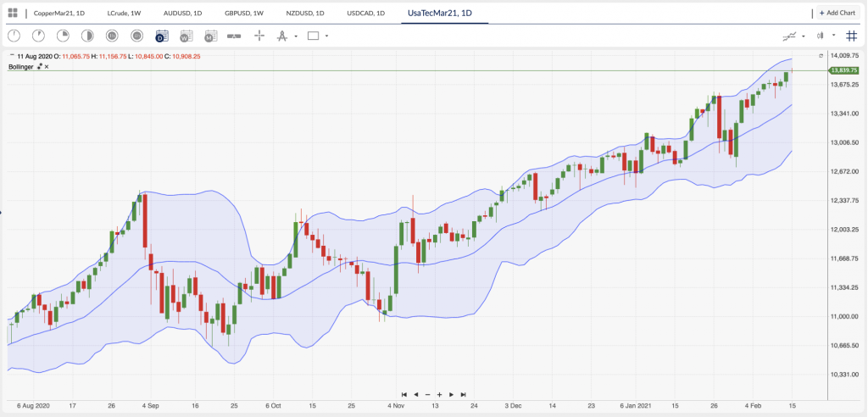Toggle the daily (D) timeframe button

(x=161, y=36)
